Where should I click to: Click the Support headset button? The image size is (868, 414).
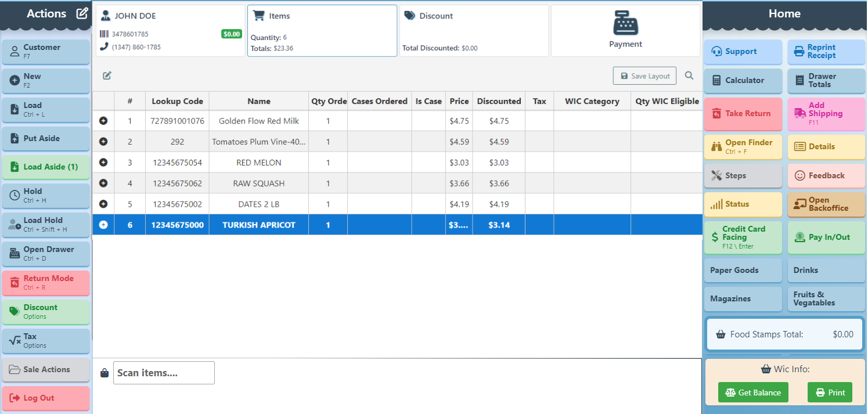pyautogui.click(x=743, y=52)
